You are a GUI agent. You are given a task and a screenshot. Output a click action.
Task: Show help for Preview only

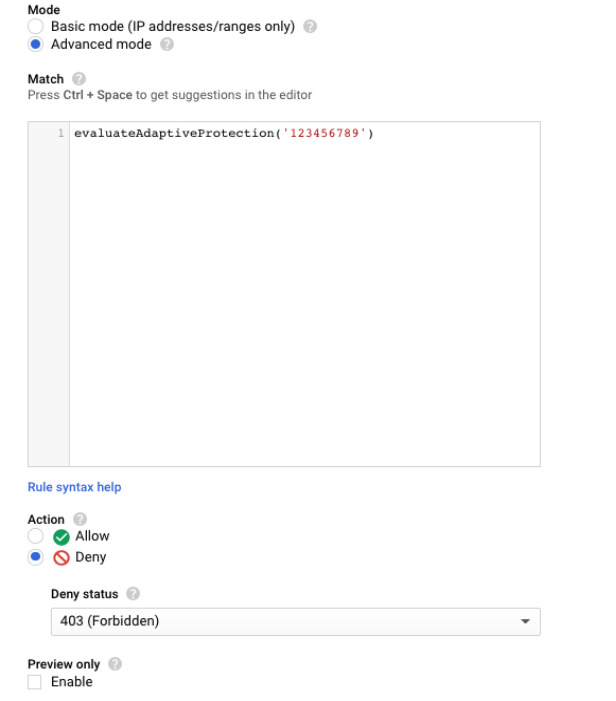coord(115,664)
